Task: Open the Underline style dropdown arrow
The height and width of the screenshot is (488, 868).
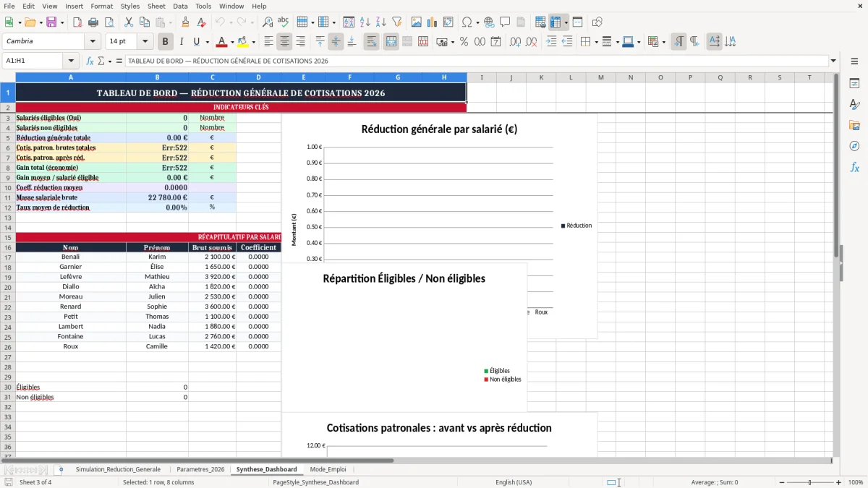Action: coord(207,42)
